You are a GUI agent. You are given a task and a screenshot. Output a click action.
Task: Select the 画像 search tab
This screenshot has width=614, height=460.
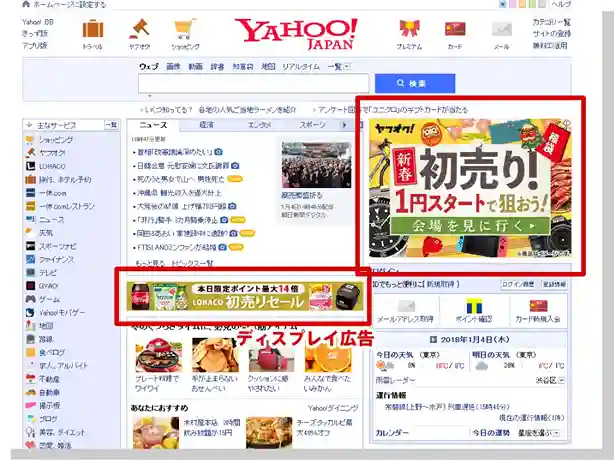click(173, 67)
